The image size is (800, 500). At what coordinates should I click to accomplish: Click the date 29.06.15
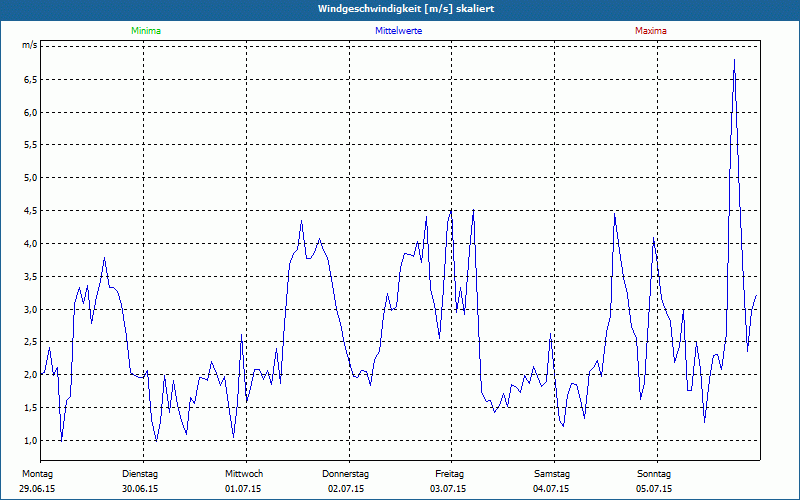tap(37, 489)
